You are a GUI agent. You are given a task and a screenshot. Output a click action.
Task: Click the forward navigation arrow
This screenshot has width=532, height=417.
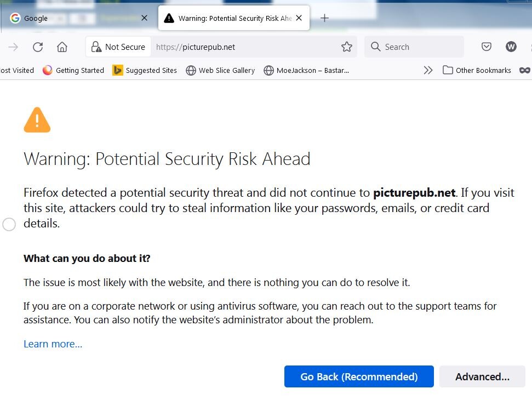[x=13, y=47]
